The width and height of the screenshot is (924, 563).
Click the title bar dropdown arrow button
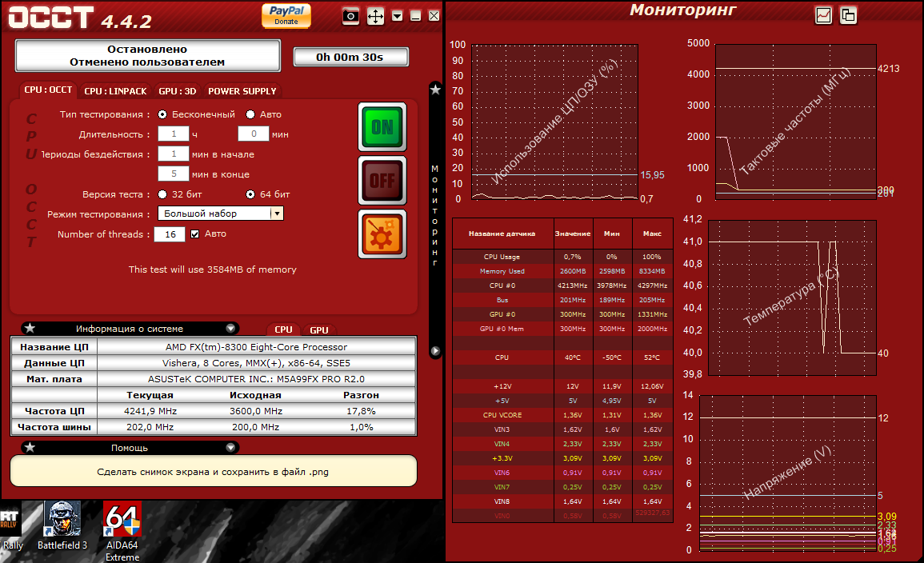(x=397, y=16)
